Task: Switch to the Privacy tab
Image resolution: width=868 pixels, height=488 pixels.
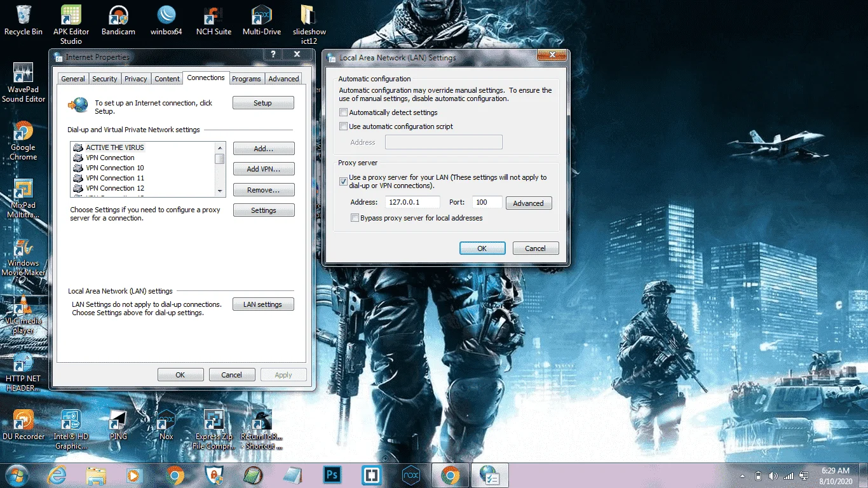Action: pos(136,79)
